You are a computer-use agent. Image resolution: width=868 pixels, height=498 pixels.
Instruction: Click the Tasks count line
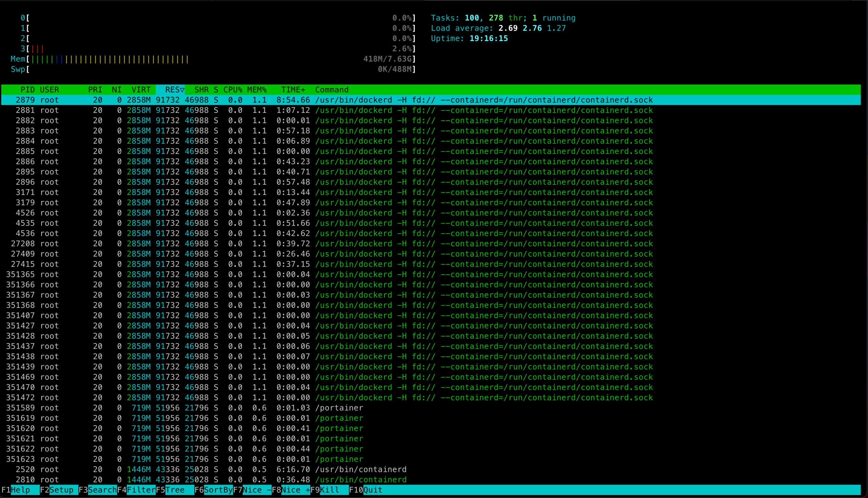click(503, 18)
